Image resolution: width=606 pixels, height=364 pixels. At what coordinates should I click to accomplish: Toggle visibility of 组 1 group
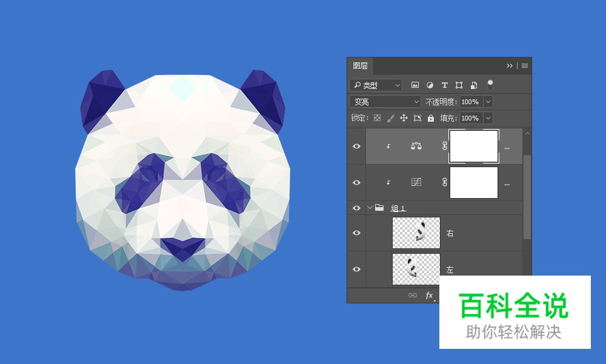click(356, 208)
